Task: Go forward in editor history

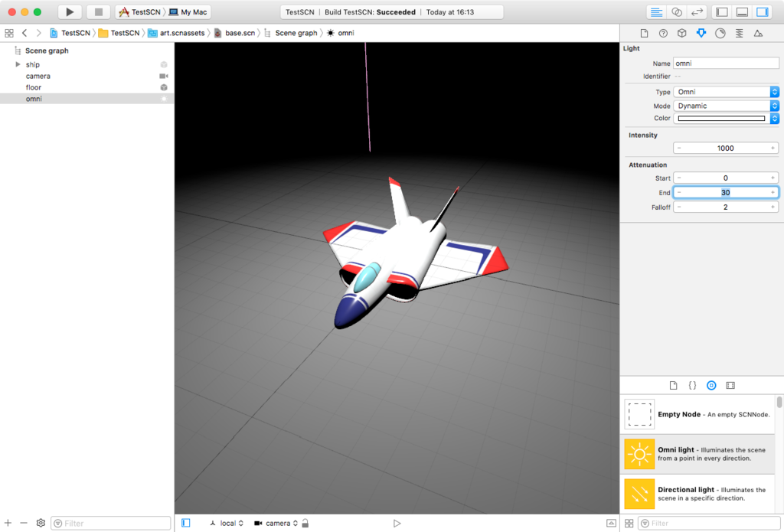Action: (x=38, y=33)
